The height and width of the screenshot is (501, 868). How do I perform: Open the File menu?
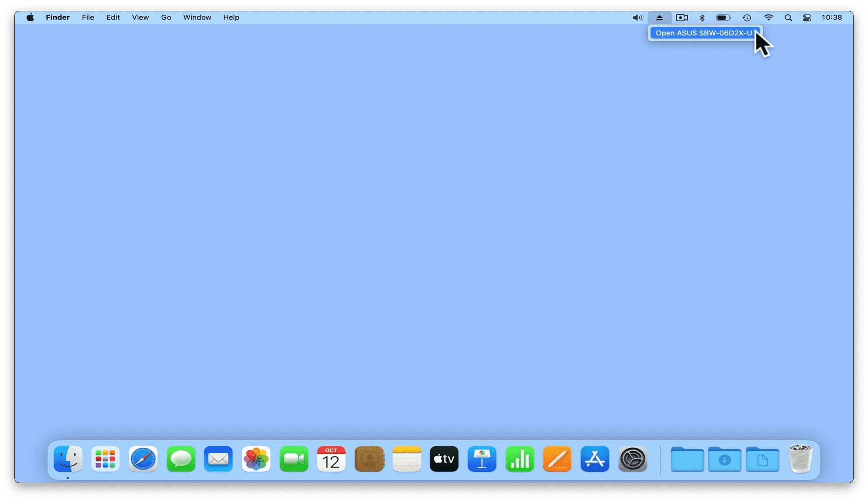coord(88,17)
